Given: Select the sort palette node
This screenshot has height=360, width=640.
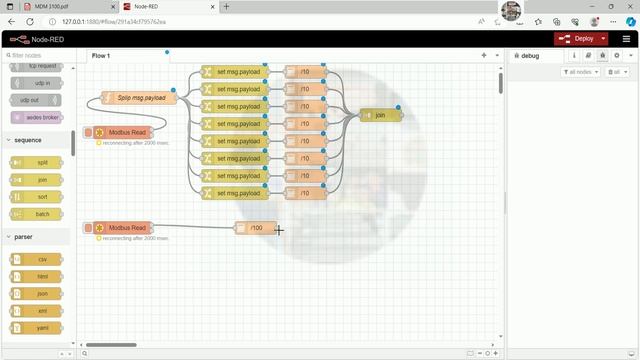Looking at the screenshot, I should (36, 197).
